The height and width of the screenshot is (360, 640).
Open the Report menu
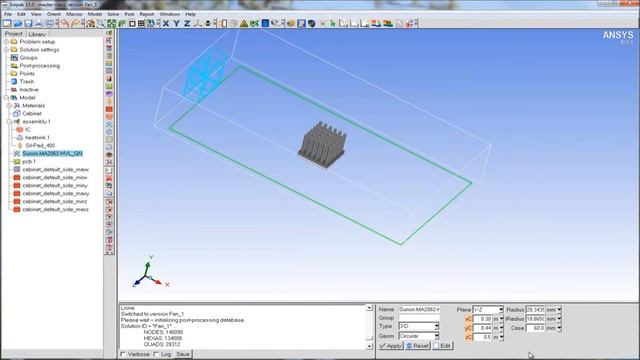coord(147,14)
